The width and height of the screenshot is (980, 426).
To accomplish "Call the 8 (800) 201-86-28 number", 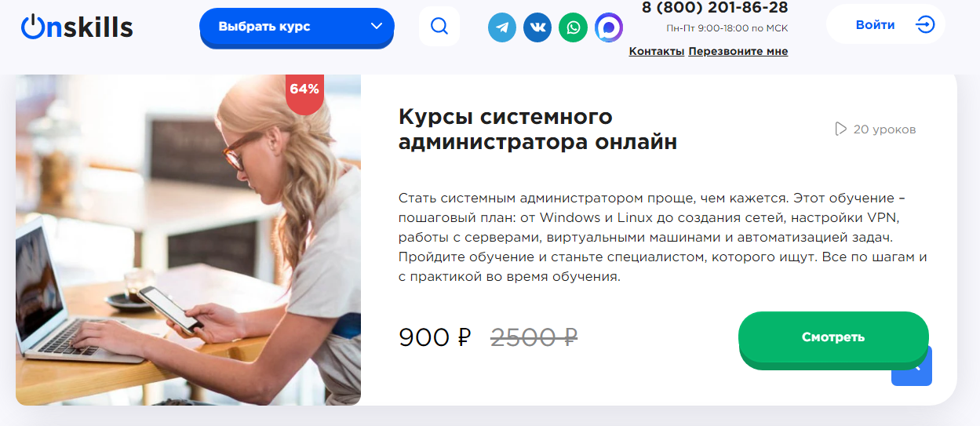I will 715,8.
